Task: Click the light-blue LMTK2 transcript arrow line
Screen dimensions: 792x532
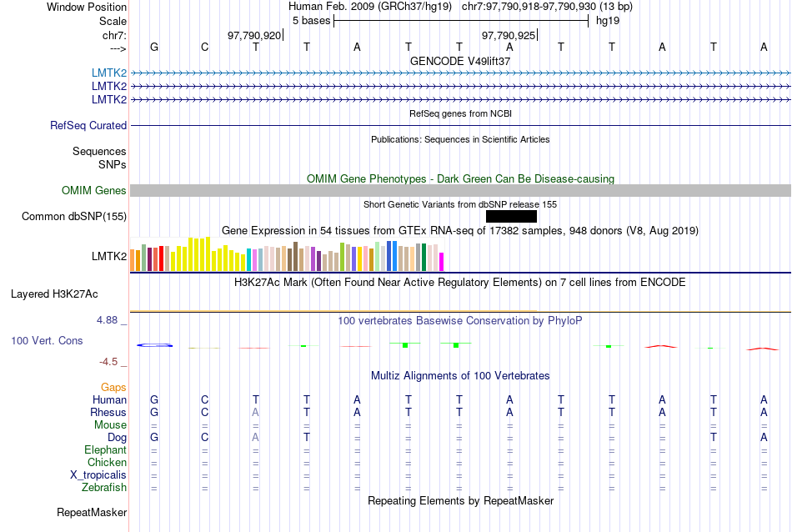Action: coord(460,73)
